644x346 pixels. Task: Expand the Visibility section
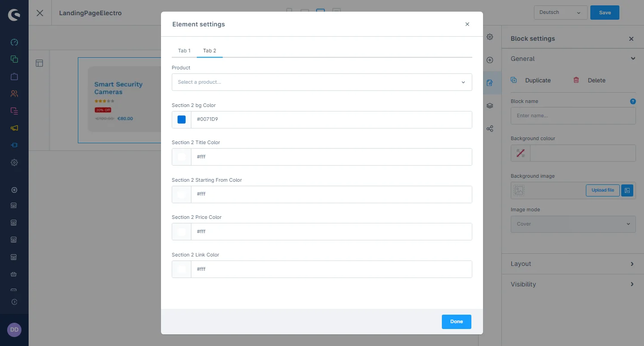coord(572,284)
